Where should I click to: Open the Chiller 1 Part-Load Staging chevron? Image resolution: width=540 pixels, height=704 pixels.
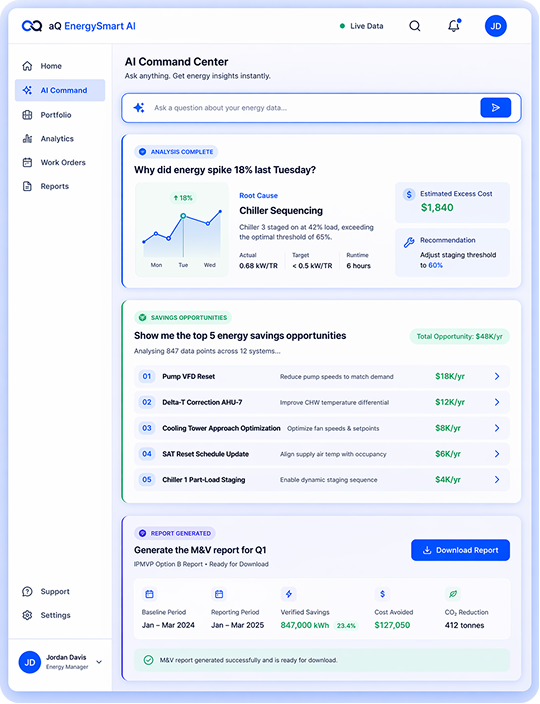click(x=497, y=480)
